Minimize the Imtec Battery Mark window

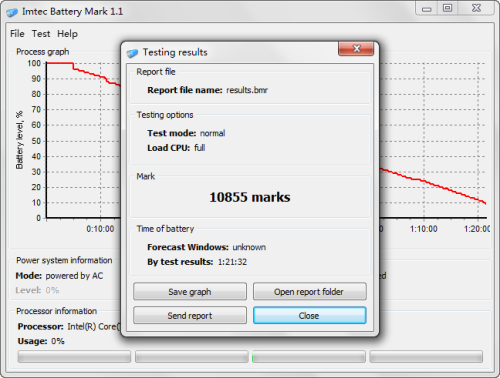[427, 9]
